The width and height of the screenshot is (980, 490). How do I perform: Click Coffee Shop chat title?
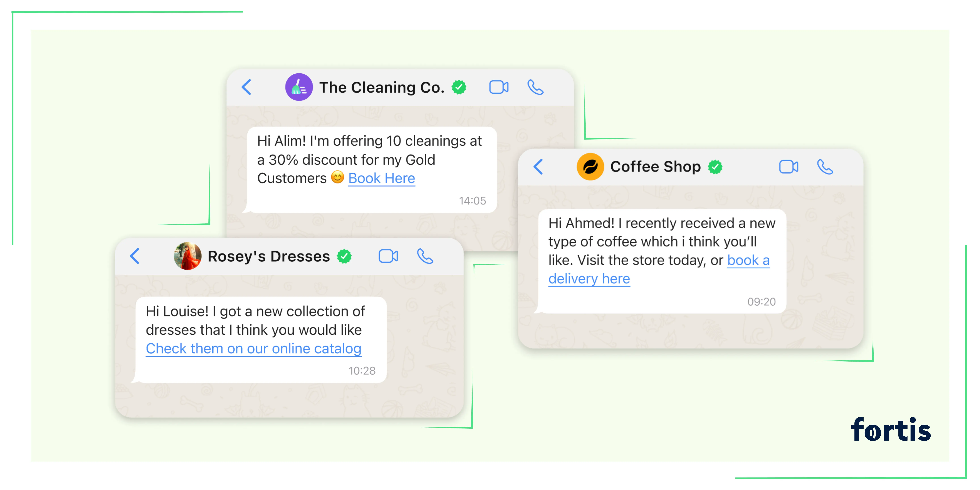coord(655,167)
